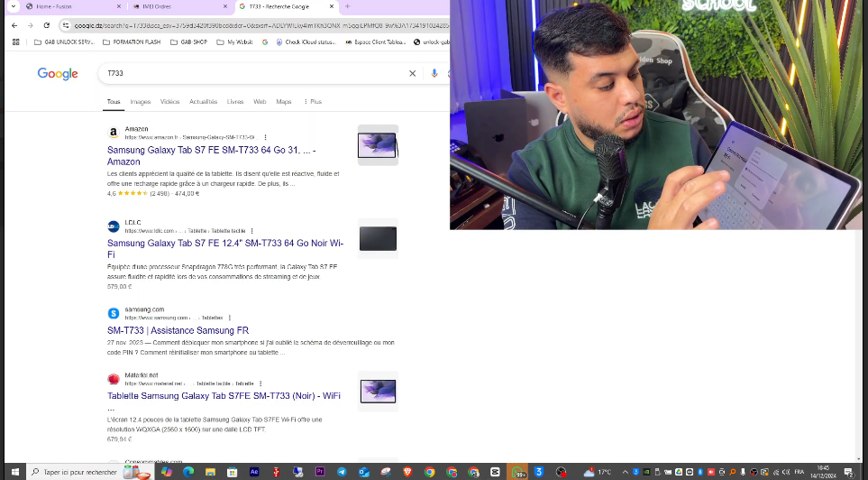
Task: Open the tab search chevron dropdown
Action: (x=14, y=6)
